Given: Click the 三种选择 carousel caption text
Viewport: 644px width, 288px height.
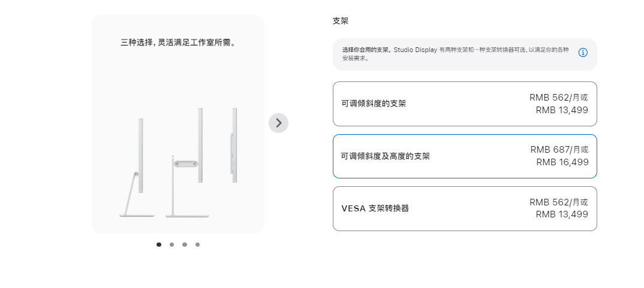Looking at the screenshot, I should pos(178,43).
